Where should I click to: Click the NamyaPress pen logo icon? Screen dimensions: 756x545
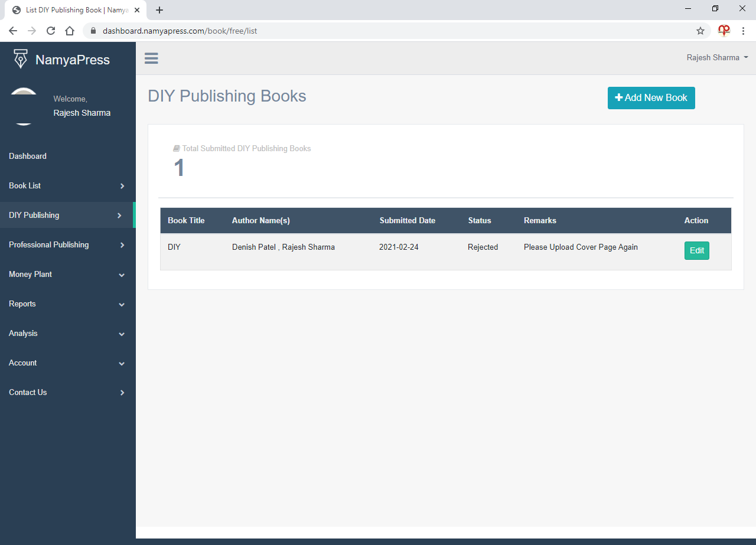tap(21, 59)
